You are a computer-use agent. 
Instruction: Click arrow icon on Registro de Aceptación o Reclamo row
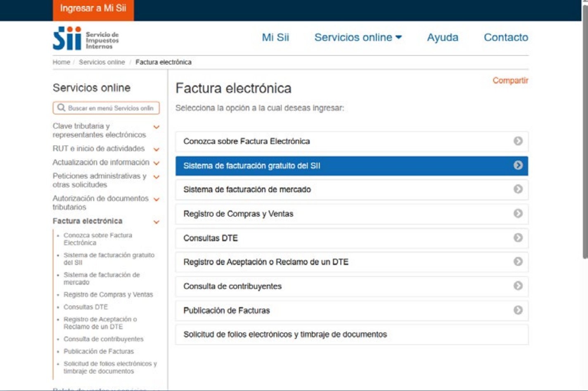pyautogui.click(x=518, y=262)
